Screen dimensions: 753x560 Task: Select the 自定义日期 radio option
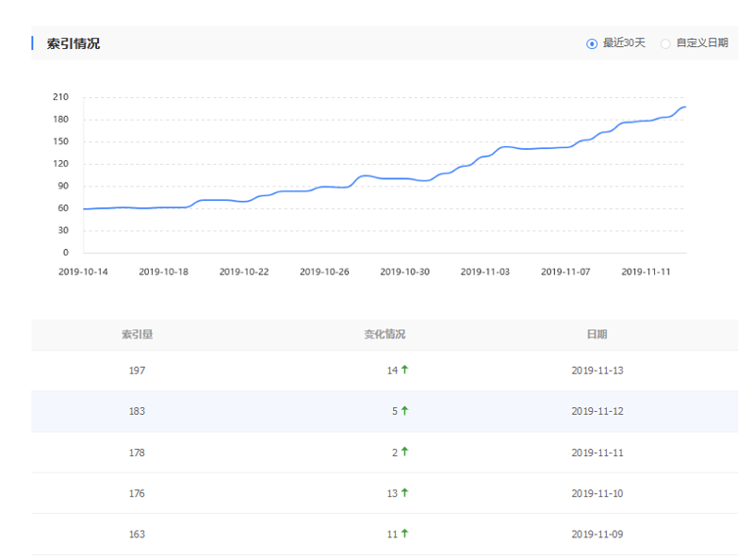665,43
